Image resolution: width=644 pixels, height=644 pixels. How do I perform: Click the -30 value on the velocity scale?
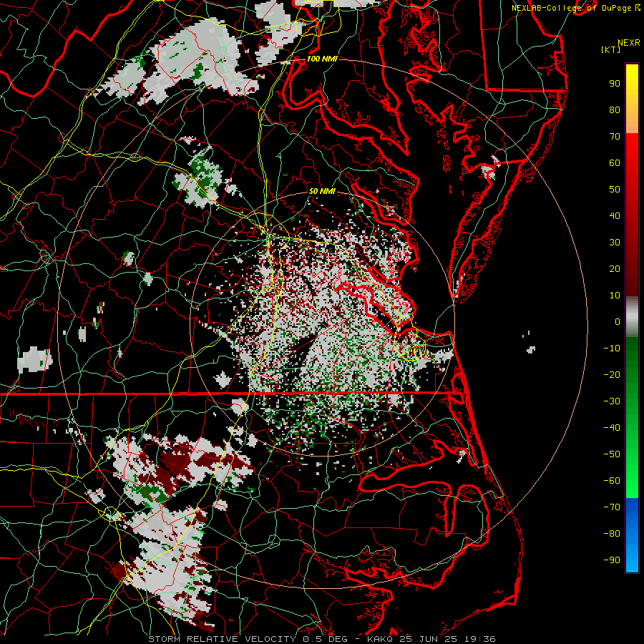click(612, 401)
